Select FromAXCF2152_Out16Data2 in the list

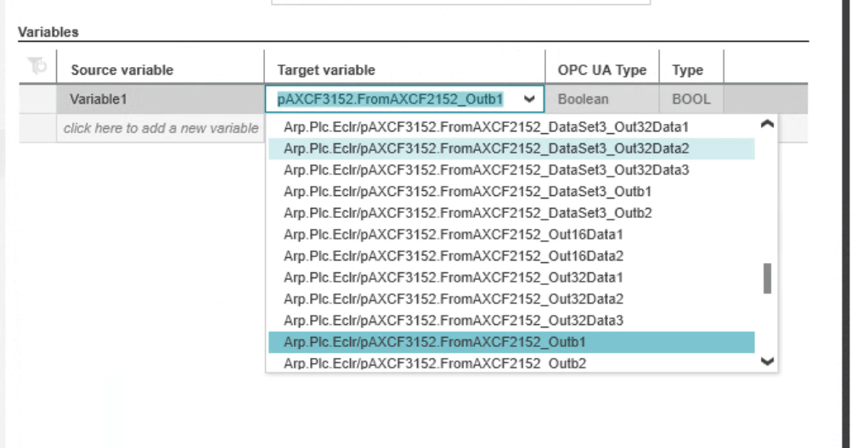point(511,256)
